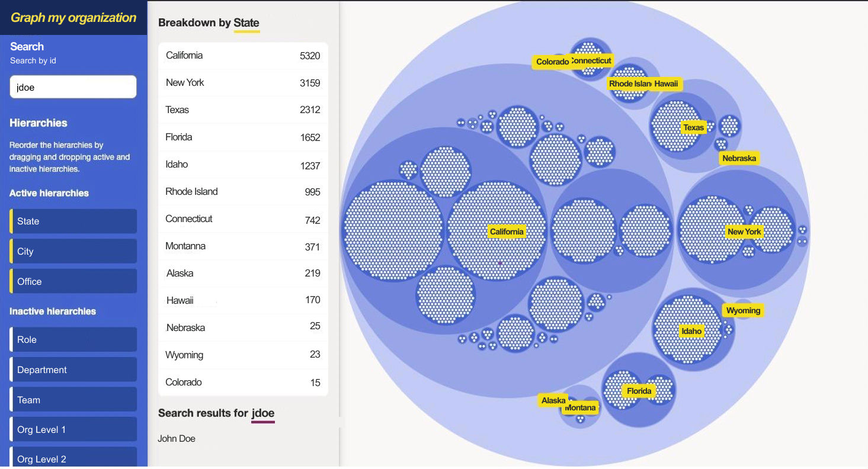The height and width of the screenshot is (469, 868).
Task: Click the Florida label on the chart
Action: pos(639,391)
